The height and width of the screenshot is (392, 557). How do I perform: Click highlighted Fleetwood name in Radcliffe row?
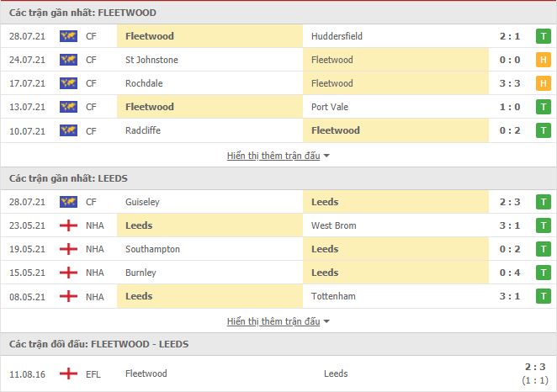[x=336, y=130]
